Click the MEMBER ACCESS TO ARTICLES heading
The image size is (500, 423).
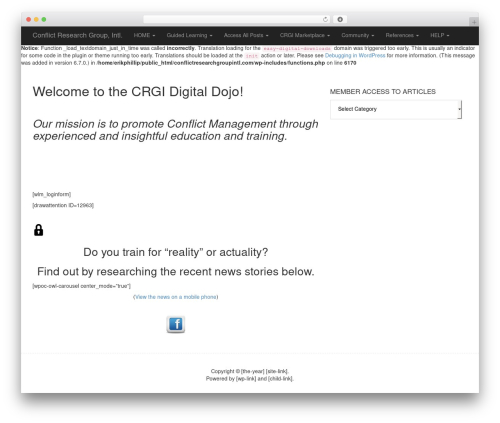tap(383, 92)
